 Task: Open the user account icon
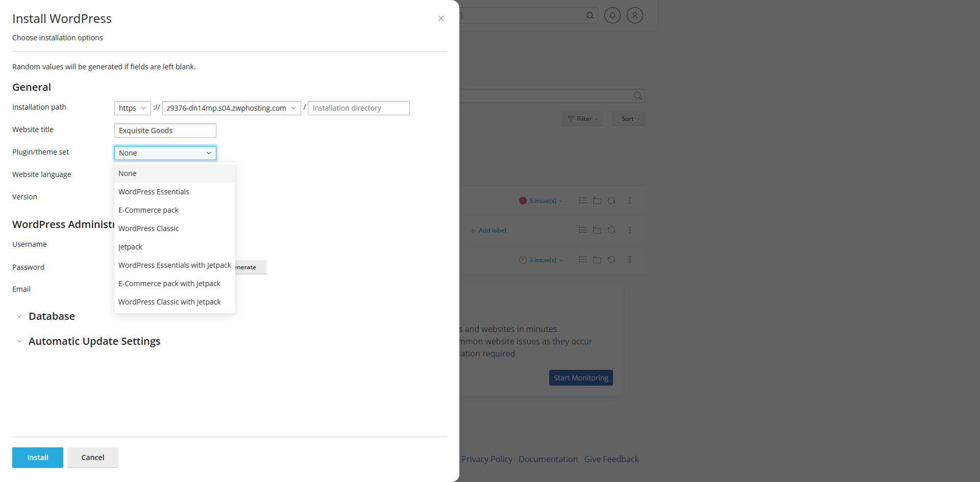coord(635,15)
